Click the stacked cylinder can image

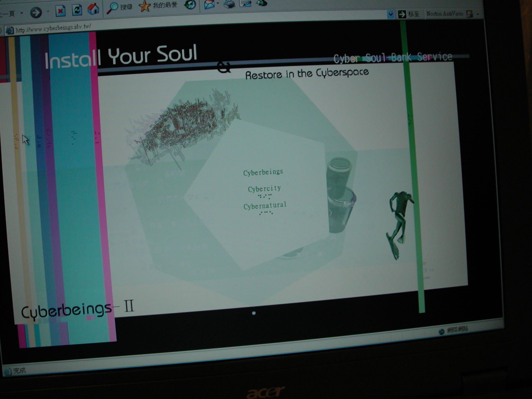click(x=341, y=195)
